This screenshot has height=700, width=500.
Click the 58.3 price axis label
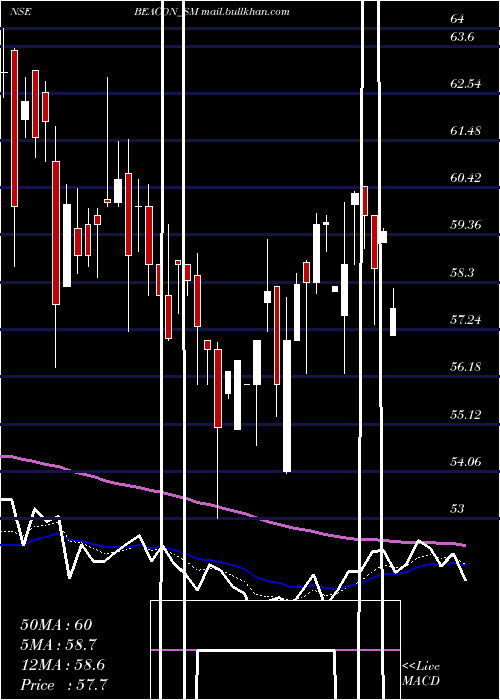462,272
